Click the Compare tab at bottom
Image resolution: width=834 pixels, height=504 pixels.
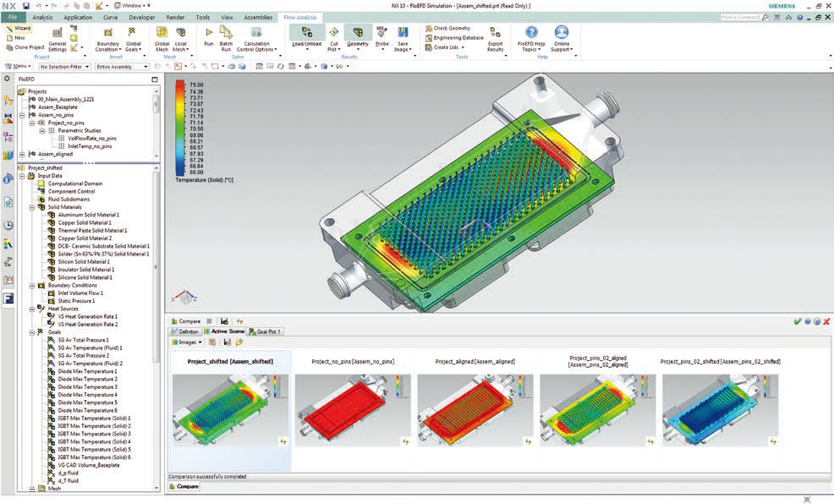[x=184, y=486]
